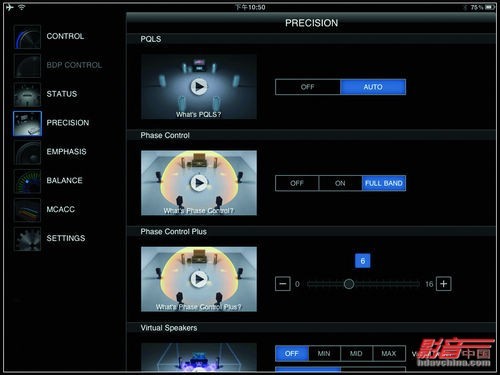Open the EMPHASIS sidebar icon
Viewport: 500px width, 375px height.
click(27, 152)
